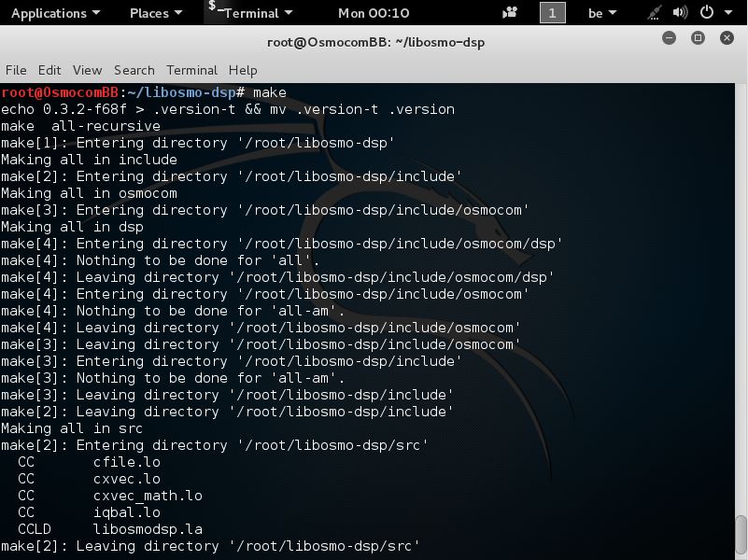Click 'make[4]: Leaving directory' line ending 'osmocom/dsp'
Viewport: 748px width, 560px height.
277,277
